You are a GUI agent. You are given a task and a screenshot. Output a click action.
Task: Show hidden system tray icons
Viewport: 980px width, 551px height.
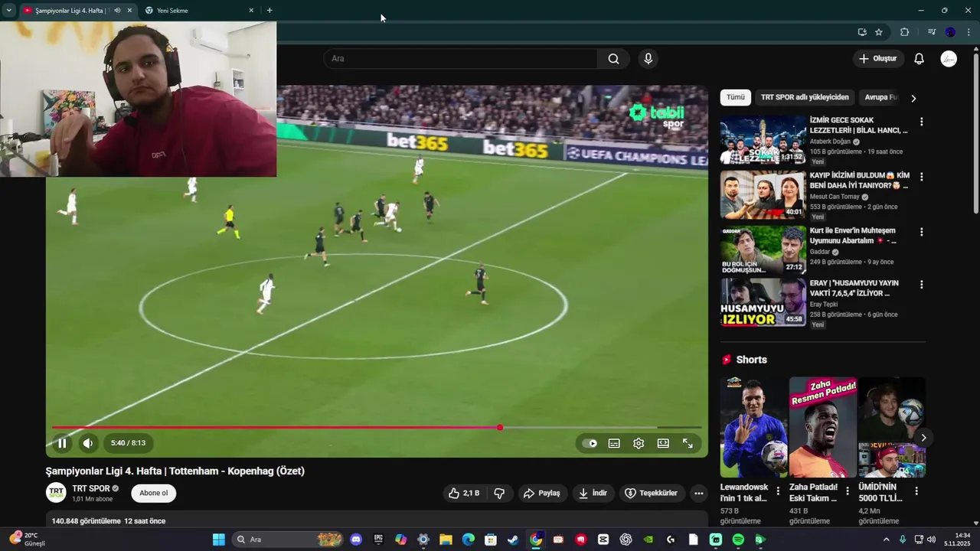(887, 540)
